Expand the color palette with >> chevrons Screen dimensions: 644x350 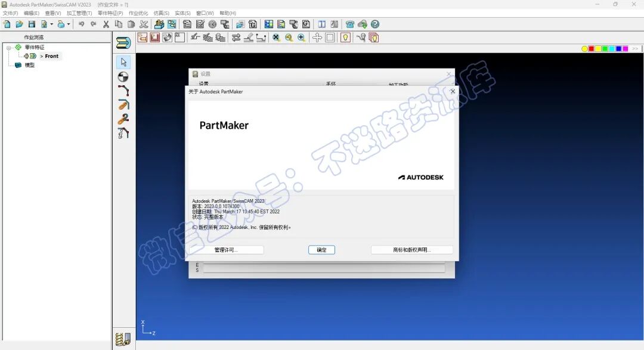pos(635,48)
